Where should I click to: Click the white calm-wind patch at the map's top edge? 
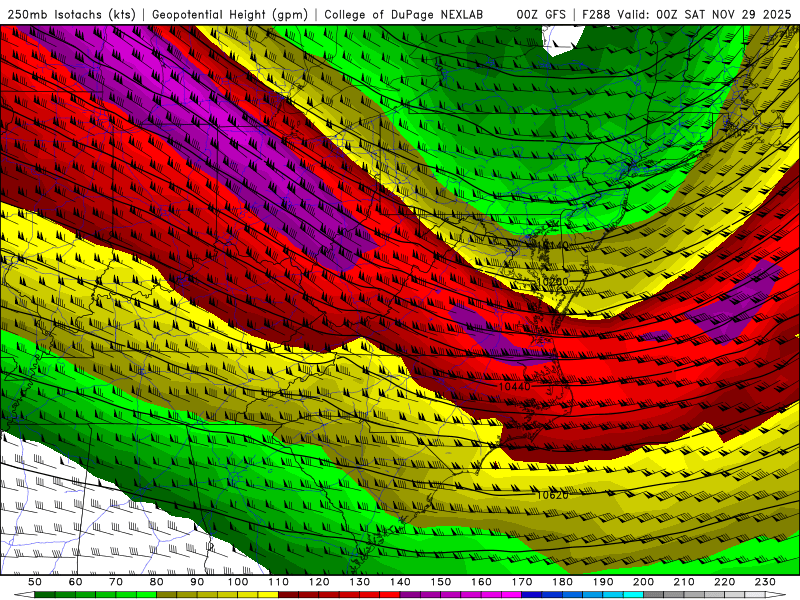pos(562,39)
